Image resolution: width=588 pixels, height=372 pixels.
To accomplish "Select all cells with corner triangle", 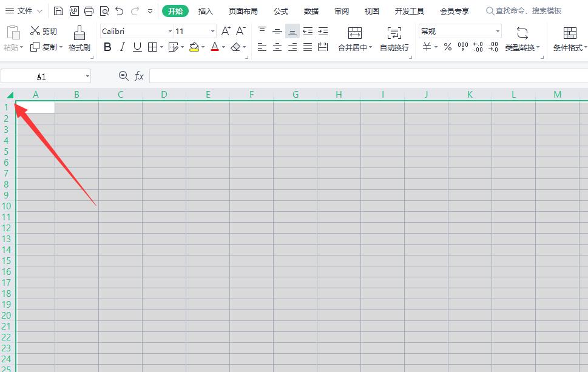I will click(9, 95).
